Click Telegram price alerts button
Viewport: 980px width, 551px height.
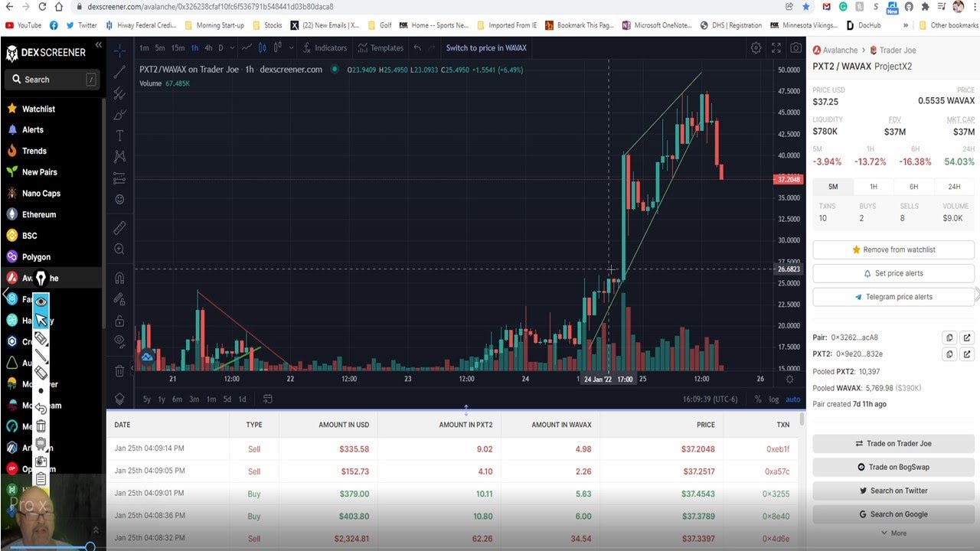point(893,297)
